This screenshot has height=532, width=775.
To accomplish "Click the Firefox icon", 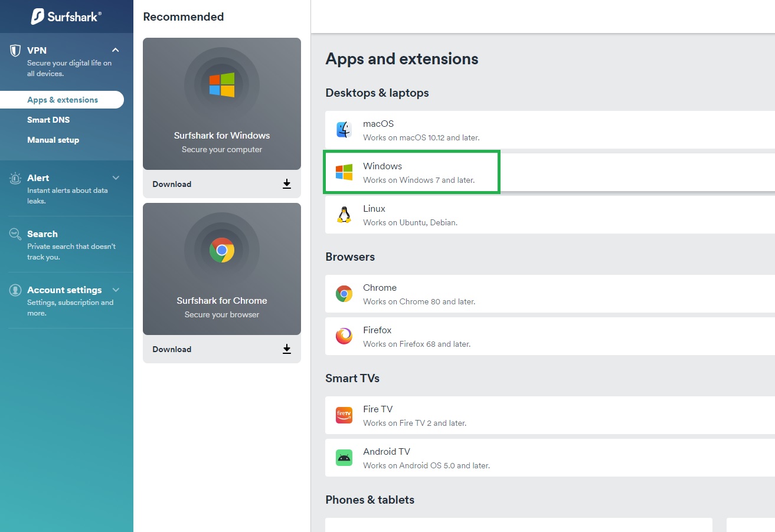I will [x=344, y=336].
